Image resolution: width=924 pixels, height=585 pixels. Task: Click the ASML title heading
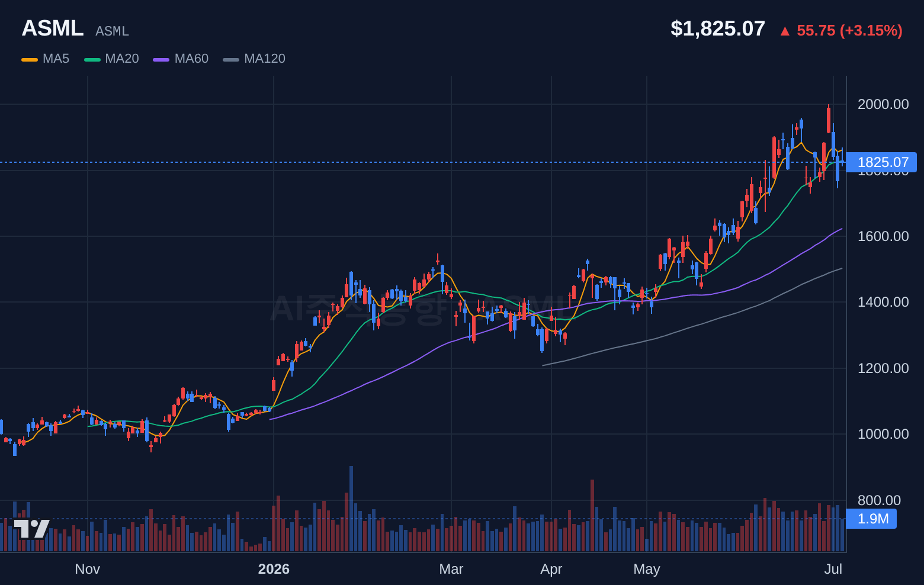coord(53,28)
